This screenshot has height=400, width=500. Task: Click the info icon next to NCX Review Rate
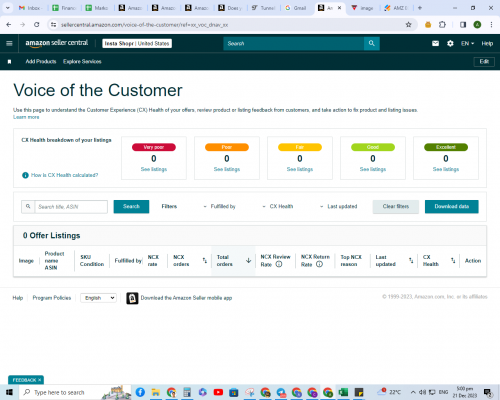(279, 264)
